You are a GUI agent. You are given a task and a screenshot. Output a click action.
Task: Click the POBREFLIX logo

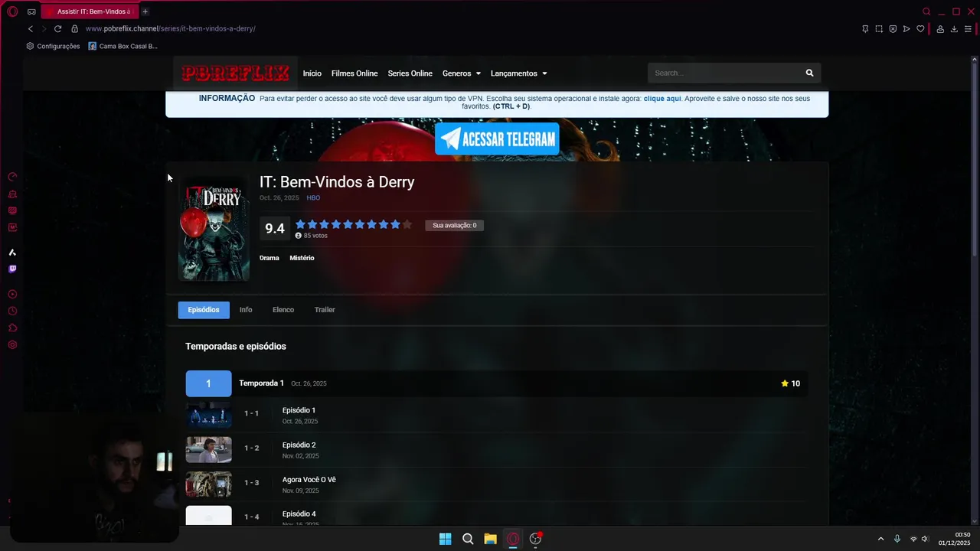click(x=235, y=73)
